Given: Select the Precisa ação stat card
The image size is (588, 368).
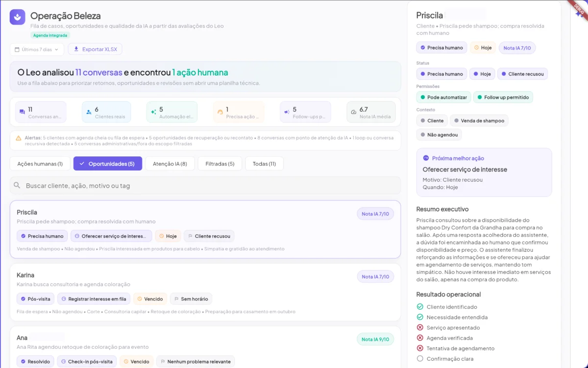Looking at the screenshot, I should pos(239,112).
